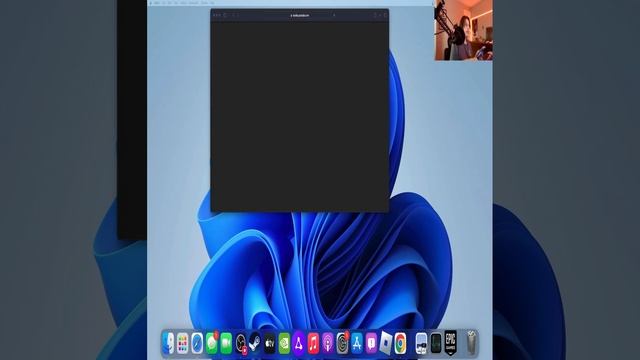Open FaceTime from the dock
This screenshot has height=360, width=640.
[226, 343]
